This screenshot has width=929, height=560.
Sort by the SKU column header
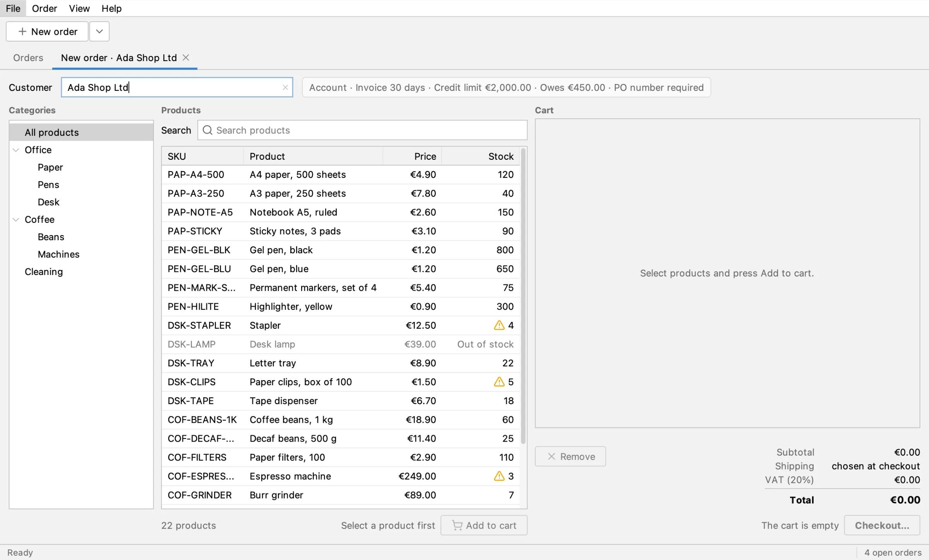click(203, 156)
